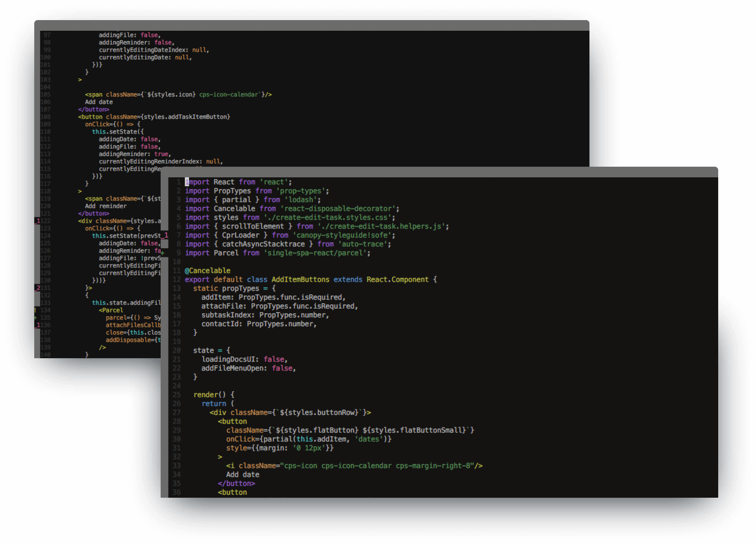Image resolution: width=756 pixels, height=545 pixels.
Task: Click the this.setState(prevSt line in back window
Action: point(126,236)
